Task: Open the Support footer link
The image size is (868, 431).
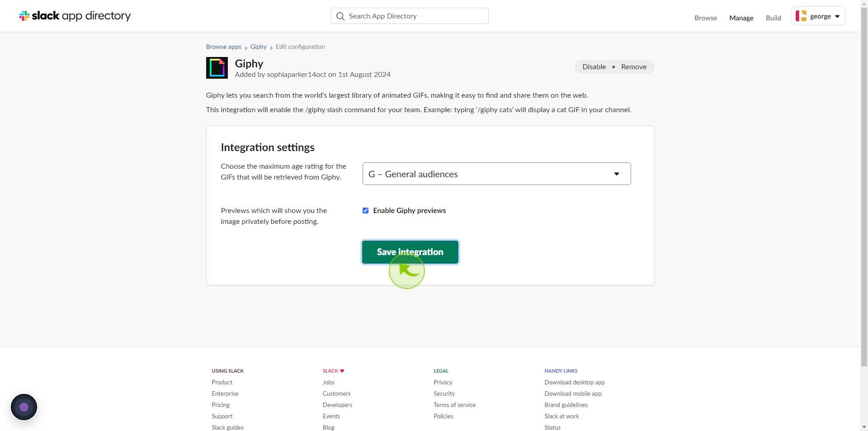Action: 222,417
